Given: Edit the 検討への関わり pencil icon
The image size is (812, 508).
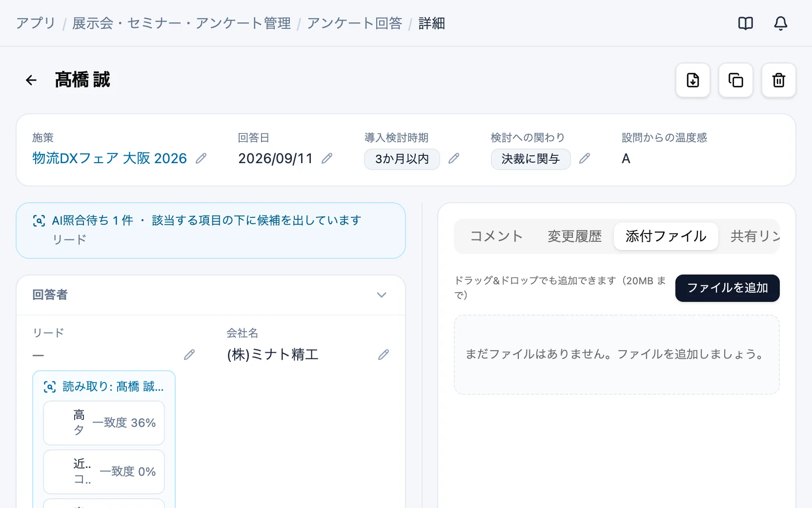Looking at the screenshot, I should (x=585, y=158).
